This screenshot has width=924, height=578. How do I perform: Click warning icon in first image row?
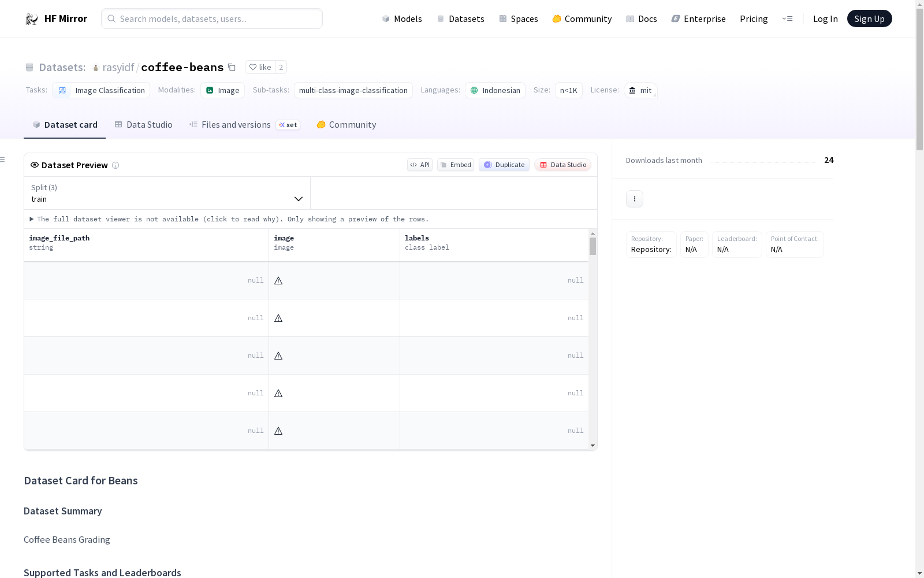tap(278, 280)
